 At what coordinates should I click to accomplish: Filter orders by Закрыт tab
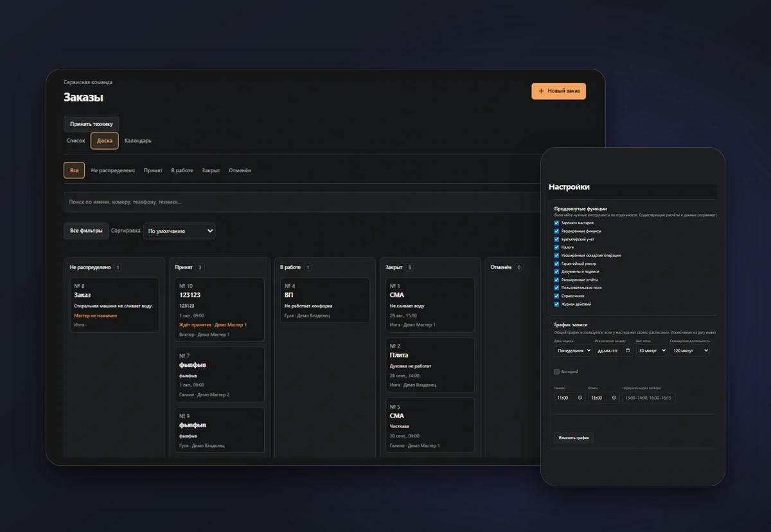[211, 170]
